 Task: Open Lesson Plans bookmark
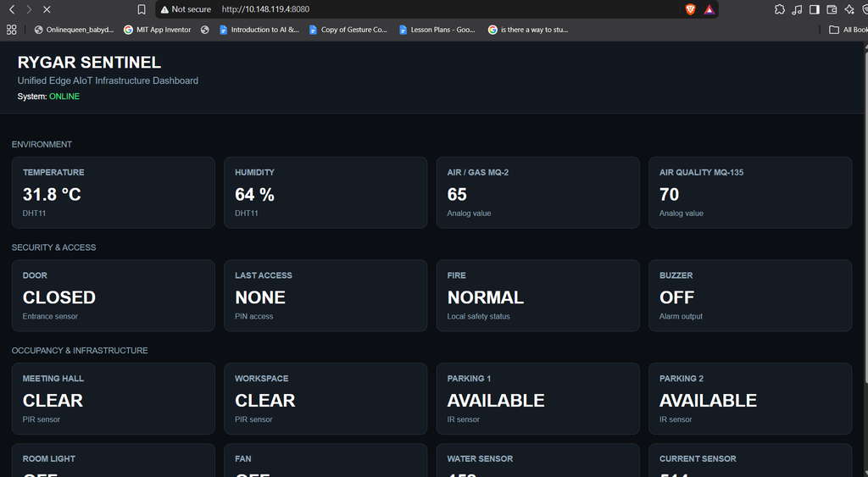(x=437, y=30)
